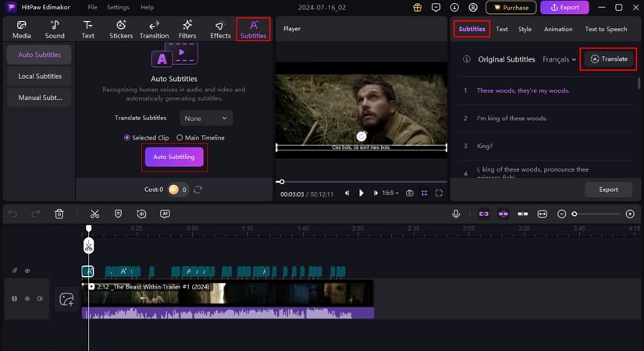The image size is (644, 351).
Task: Click the gift box icon in title bar
Action: coord(418,7)
